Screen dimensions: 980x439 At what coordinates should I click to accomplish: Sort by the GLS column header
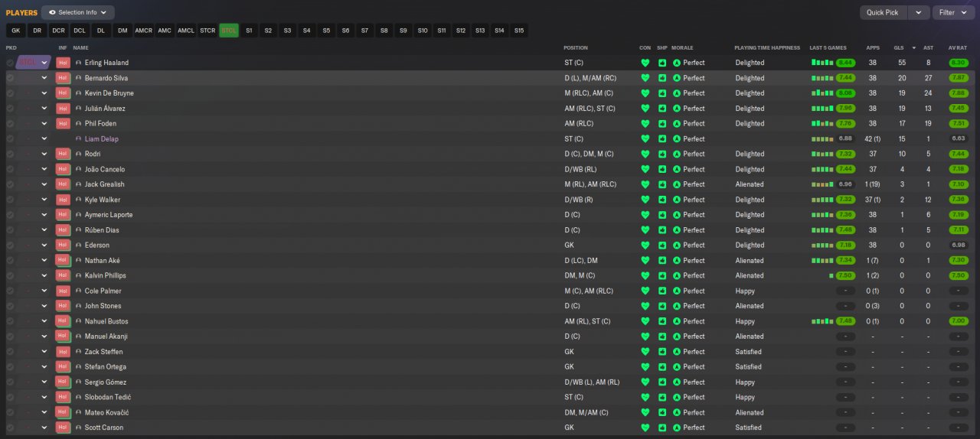click(x=899, y=48)
